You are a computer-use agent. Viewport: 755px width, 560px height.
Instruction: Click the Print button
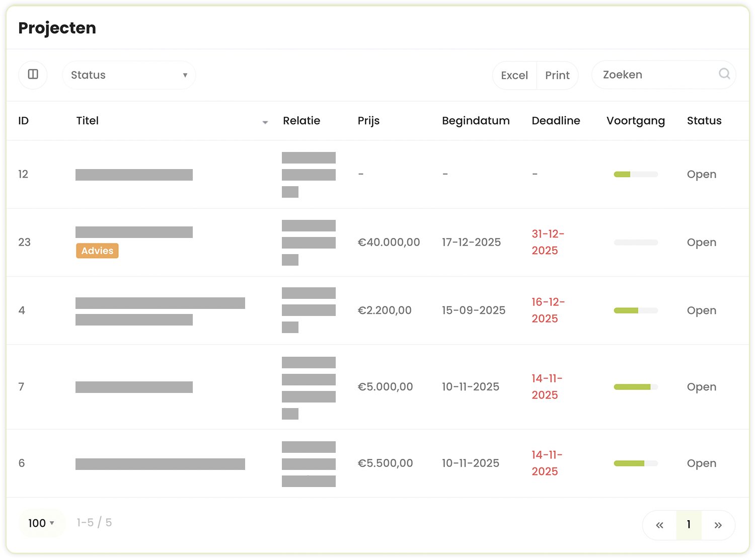tap(557, 75)
